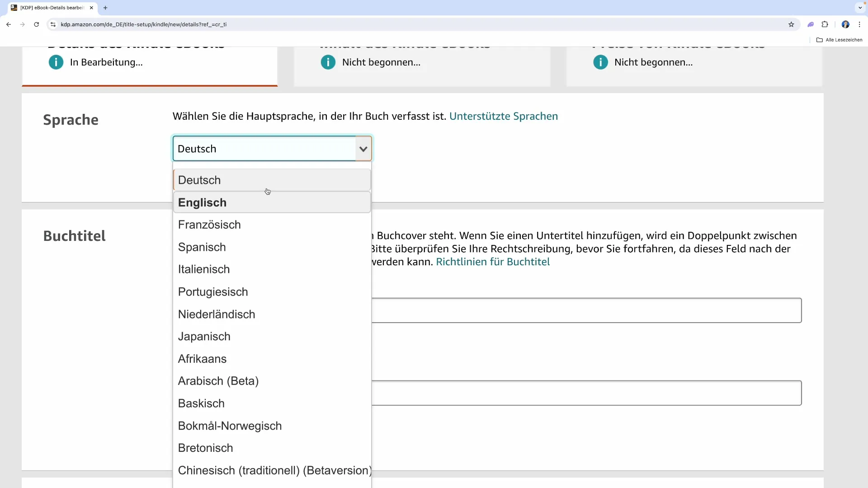Open the browser extensions puzzle icon
The image size is (868, 488).
pyautogui.click(x=825, y=24)
